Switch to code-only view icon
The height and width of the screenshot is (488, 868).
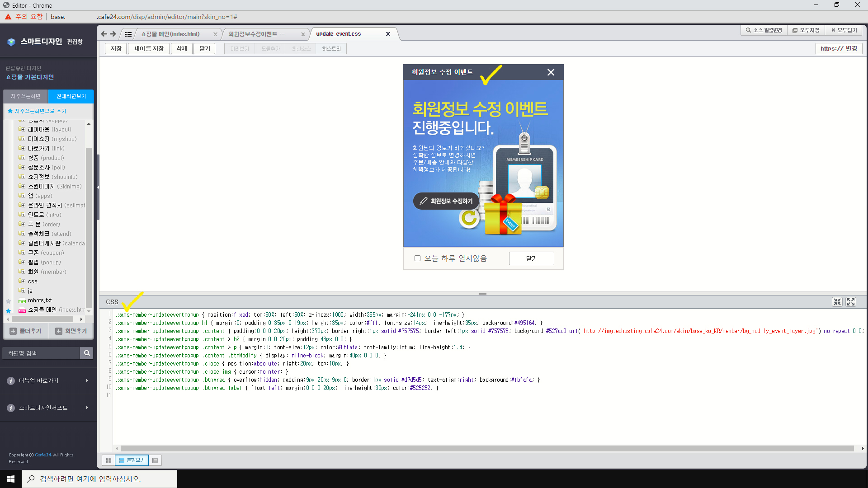pos(155,460)
